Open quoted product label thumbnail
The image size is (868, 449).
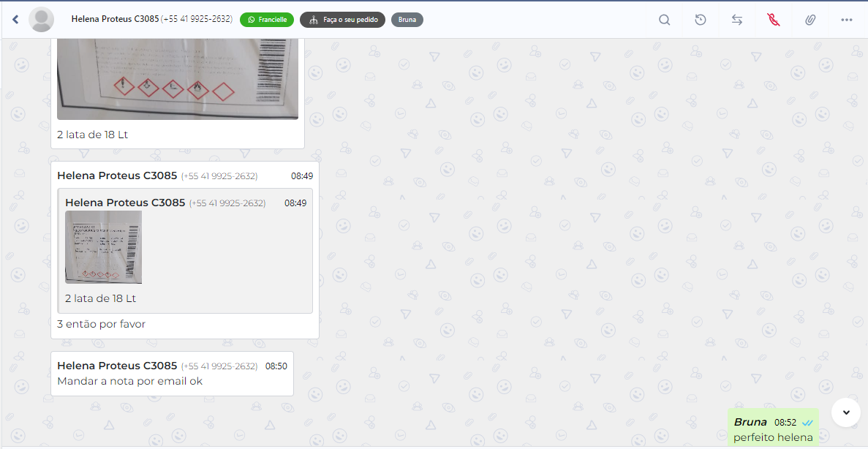click(x=103, y=247)
